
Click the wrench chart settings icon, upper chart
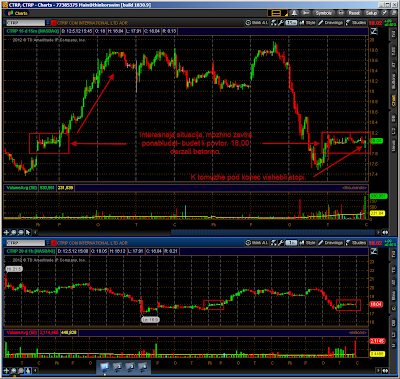click(281, 23)
